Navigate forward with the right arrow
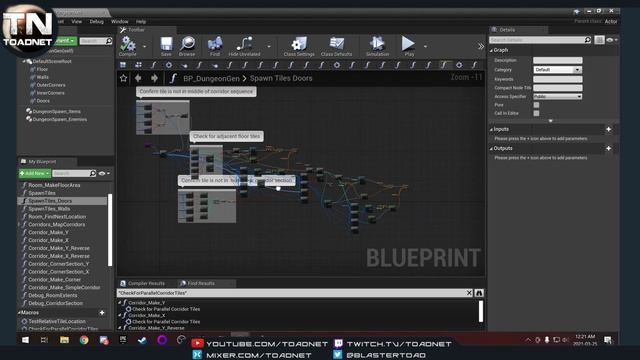The height and width of the screenshot is (360, 640). (x=154, y=78)
